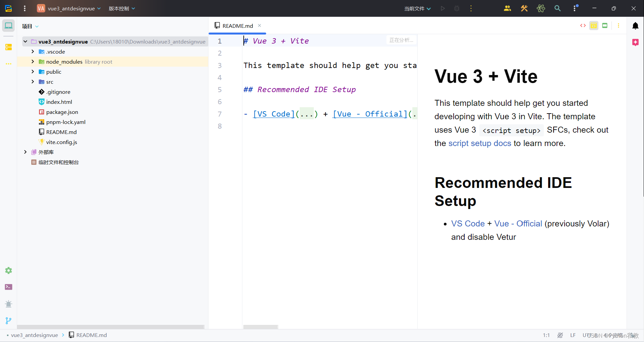
Task: Open the WebStorm main menu icon
Action: click(x=8, y=8)
